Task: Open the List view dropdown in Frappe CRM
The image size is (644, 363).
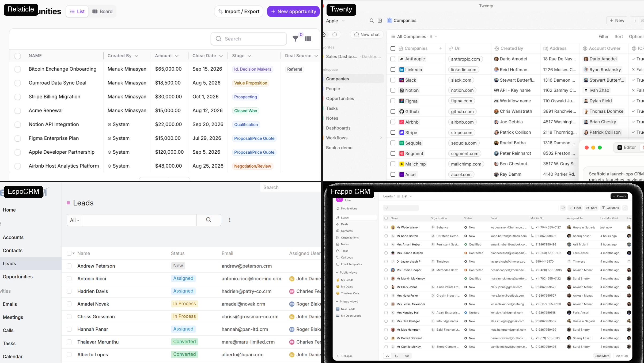Action: (x=404, y=196)
